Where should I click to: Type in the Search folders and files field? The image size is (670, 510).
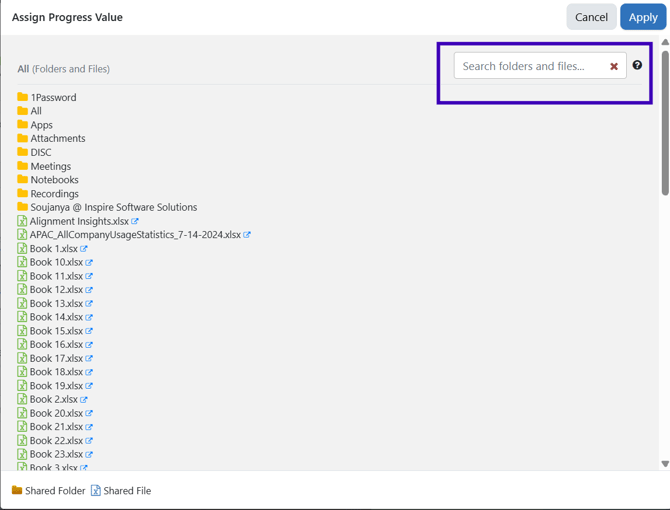(528, 66)
